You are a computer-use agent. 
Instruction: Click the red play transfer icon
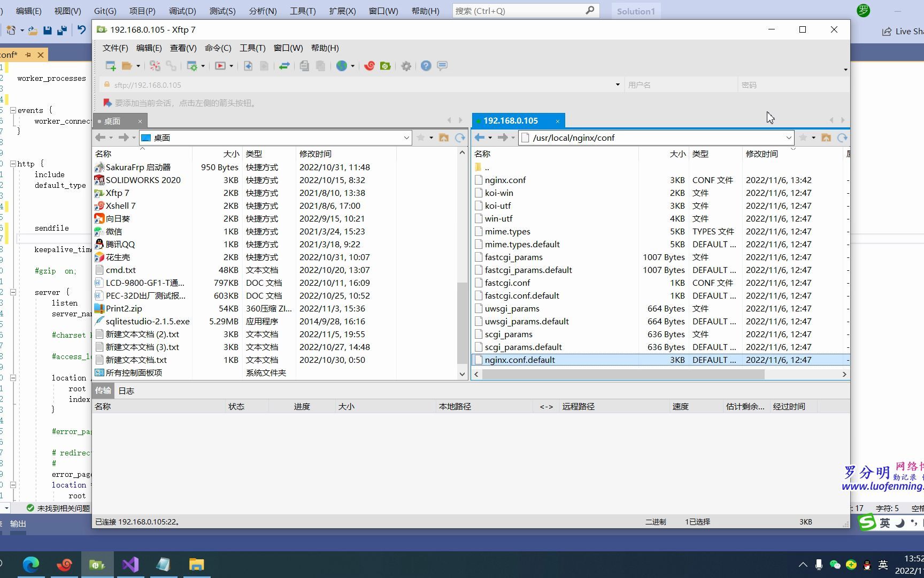(x=220, y=66)
